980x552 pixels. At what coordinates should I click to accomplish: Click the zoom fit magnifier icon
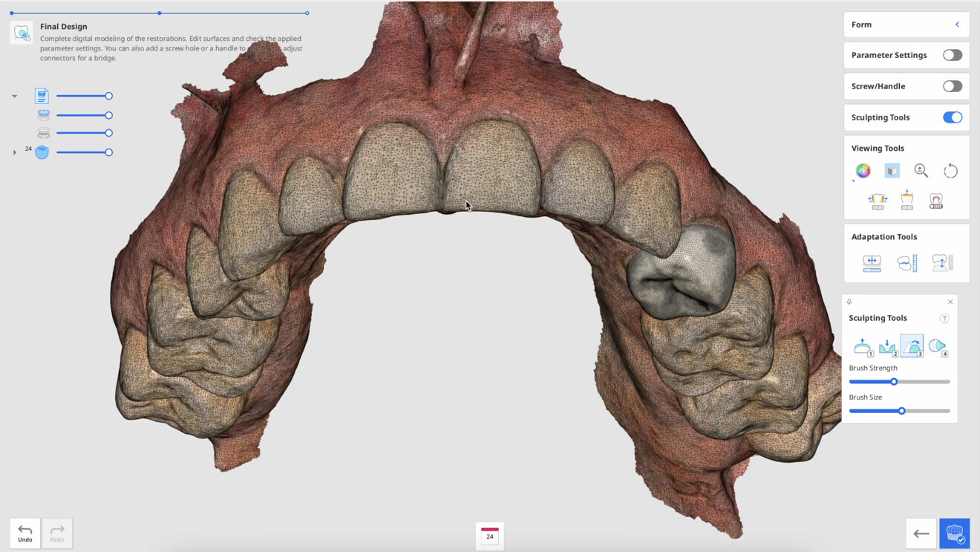[x=921, y=171]
